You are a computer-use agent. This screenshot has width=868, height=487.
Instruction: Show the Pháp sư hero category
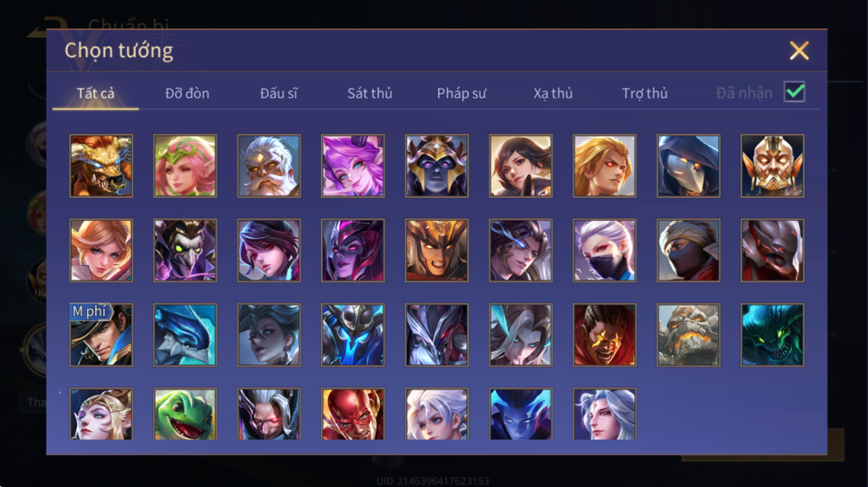[461, 93]
